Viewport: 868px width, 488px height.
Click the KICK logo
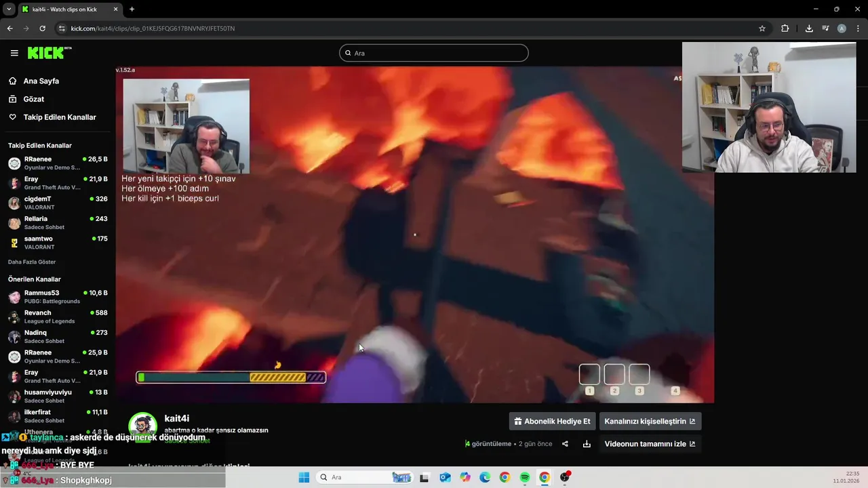coord(49,53)
